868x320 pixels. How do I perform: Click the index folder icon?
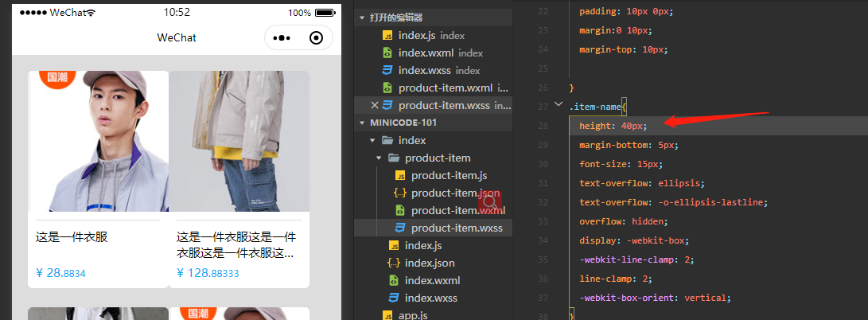coord(387,140)
